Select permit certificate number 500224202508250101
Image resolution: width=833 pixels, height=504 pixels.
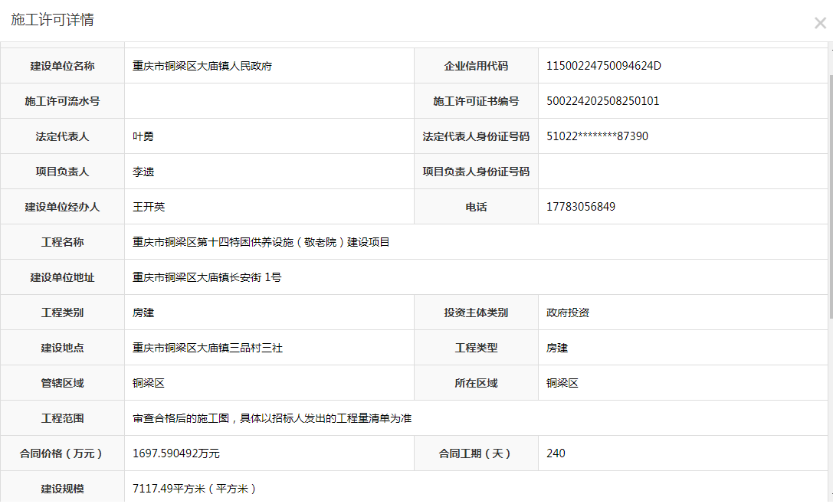coord(602,101)
